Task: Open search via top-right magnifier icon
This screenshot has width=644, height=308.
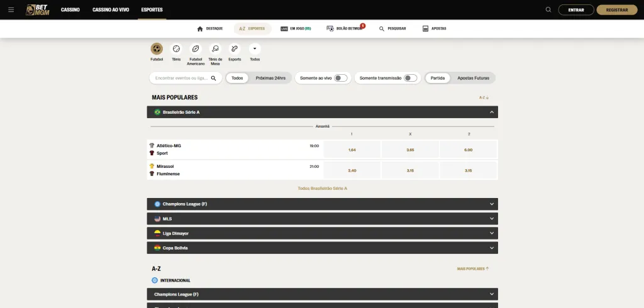Action: click(548, 10)
